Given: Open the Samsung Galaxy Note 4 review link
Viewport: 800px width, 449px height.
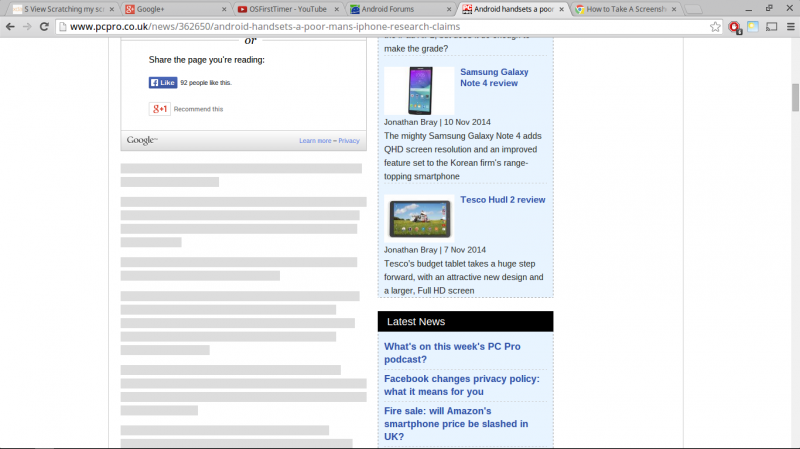Looking at the screenshot, I should (494, 78).
